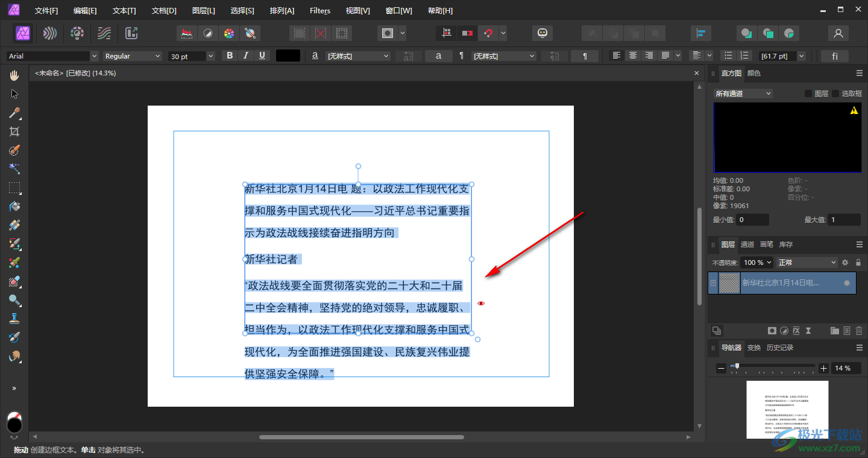The width and height of the screenshot is (868, 458).
Task: Select the Colour Picker eyedropper tool
Action: tap(14, 113)
